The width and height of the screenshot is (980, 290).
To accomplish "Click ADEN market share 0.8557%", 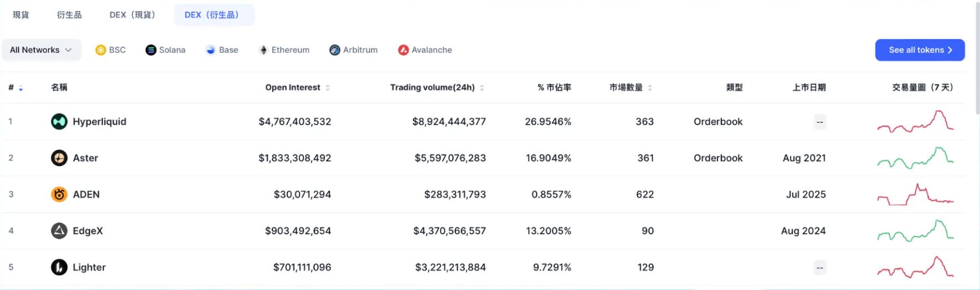I will click(552, 195).
